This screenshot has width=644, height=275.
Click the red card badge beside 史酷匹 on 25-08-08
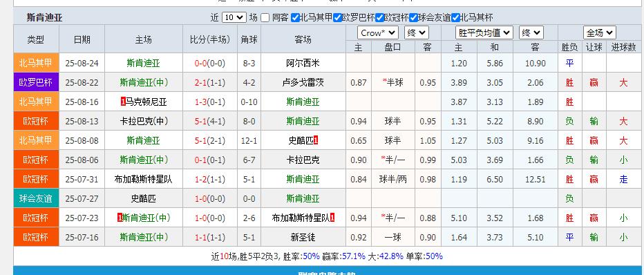315,140
